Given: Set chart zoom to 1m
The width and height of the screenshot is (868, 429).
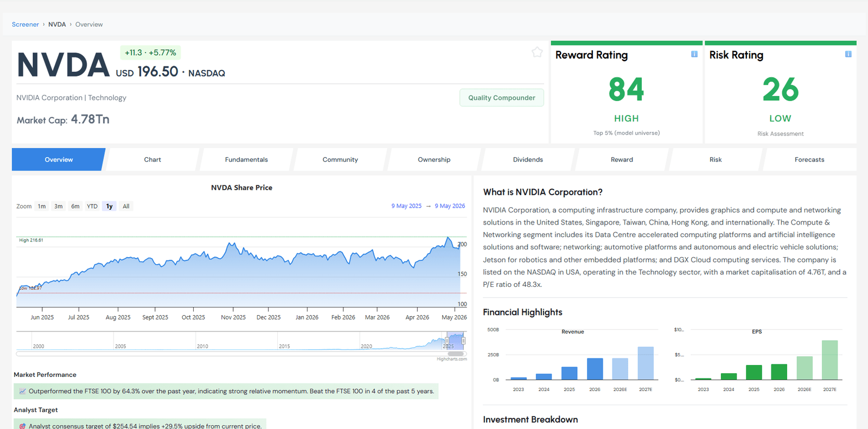Looking at the screenshot, I should [x=42, y=206].
